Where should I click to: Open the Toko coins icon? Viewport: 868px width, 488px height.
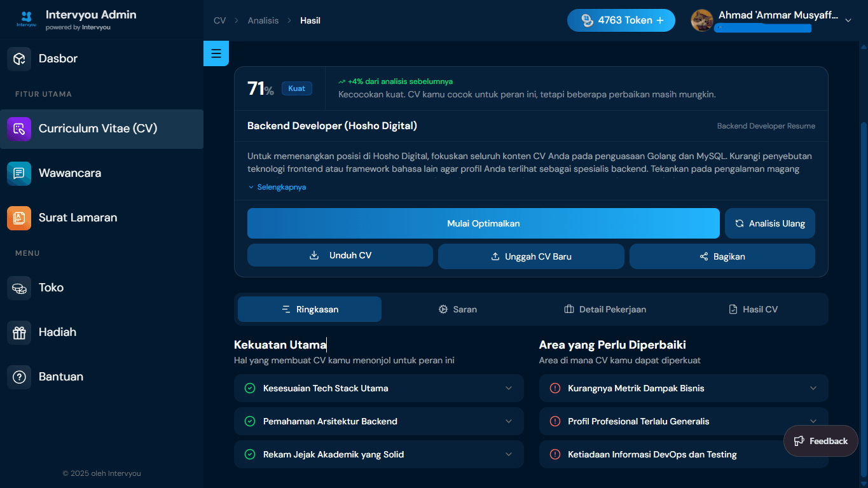pos(19,288)
